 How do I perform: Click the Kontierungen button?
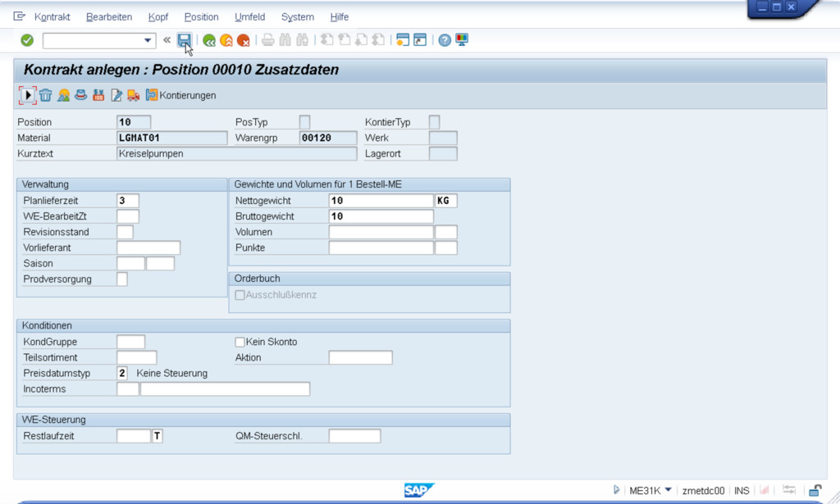point(180,95)
